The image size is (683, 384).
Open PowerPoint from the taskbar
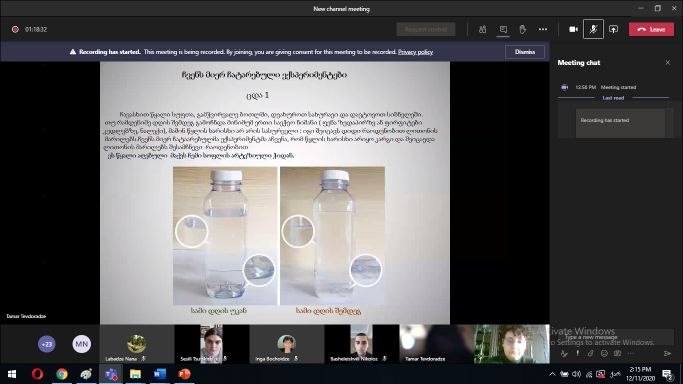[x=184, y=374]
